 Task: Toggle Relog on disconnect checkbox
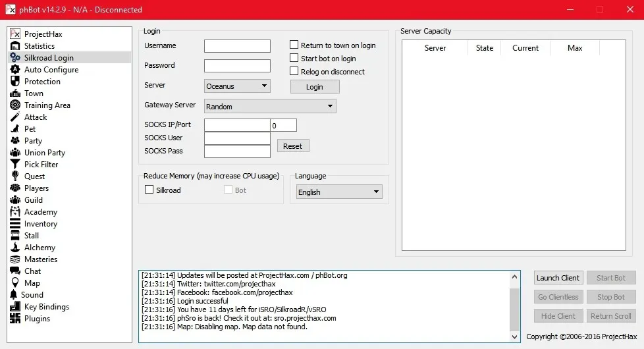[294, 70]
